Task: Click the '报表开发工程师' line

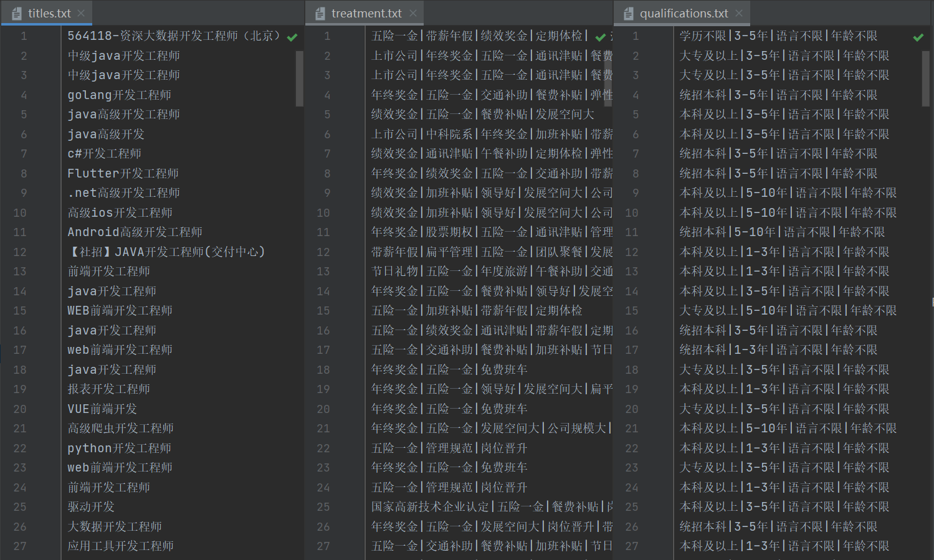Action: coord(108,389)
